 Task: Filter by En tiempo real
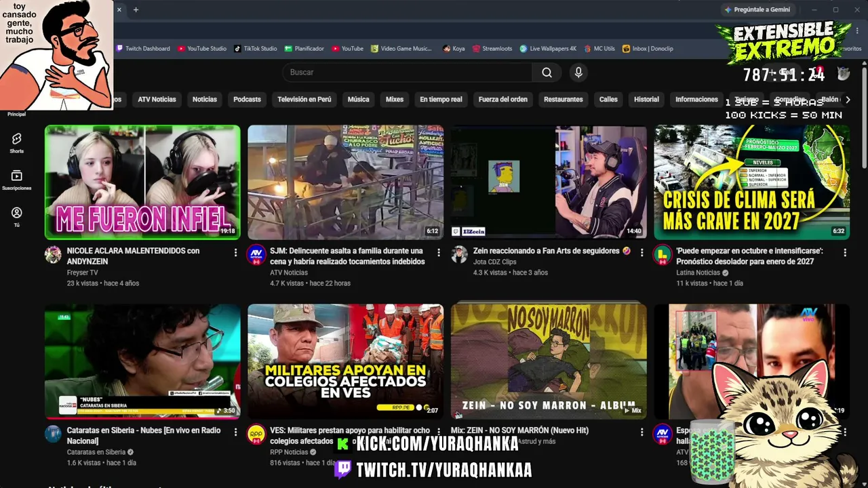pyautogui.click(x=441, y=100)
